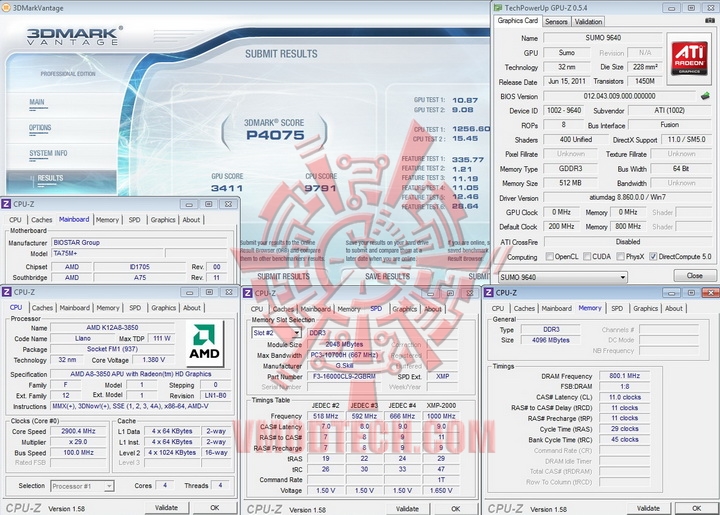
Task: Open the Slot #2 memory slot dropdown
Action: point(296,333)
